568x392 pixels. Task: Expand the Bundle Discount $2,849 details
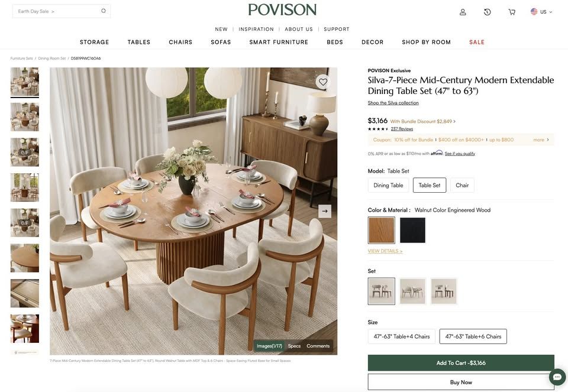422,122
